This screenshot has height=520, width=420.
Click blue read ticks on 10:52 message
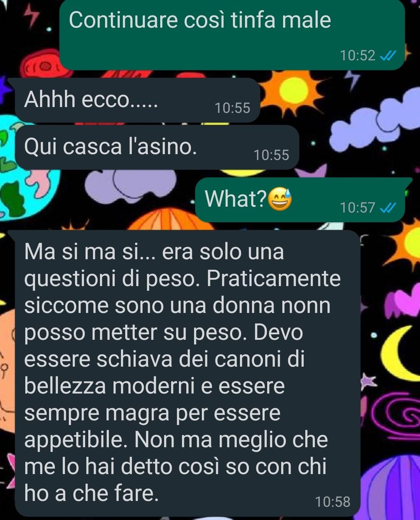tap(388, 56)
